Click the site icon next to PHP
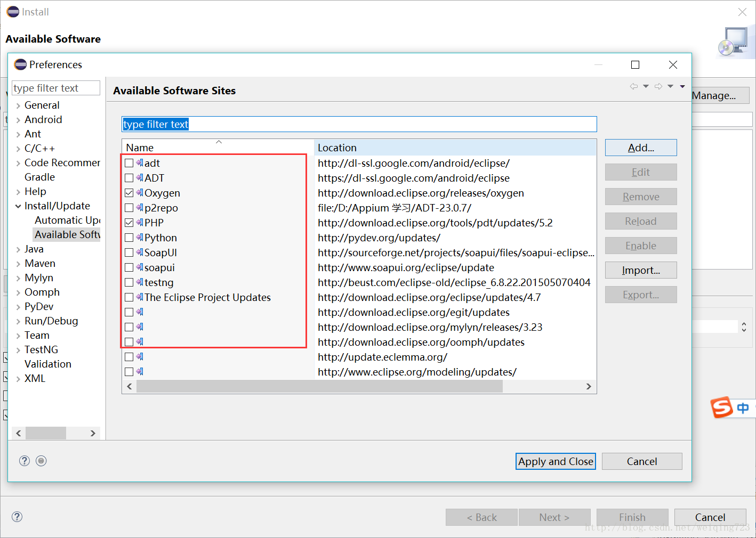756x538 pixels. click(140, 222)
